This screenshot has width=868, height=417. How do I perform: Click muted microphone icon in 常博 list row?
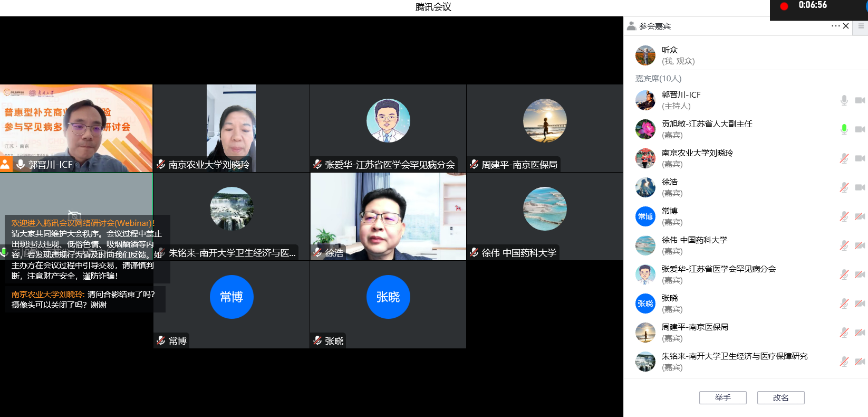tap(844, 216)
